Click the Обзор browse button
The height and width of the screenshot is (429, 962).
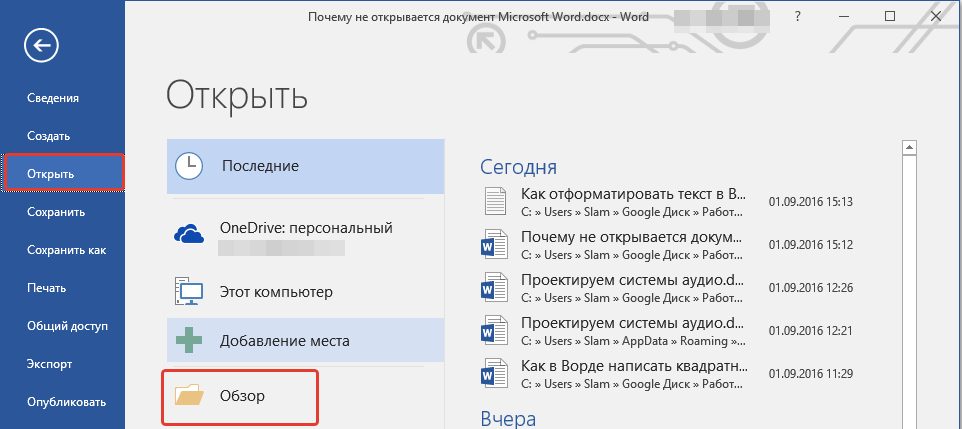(x=242, y=396)
